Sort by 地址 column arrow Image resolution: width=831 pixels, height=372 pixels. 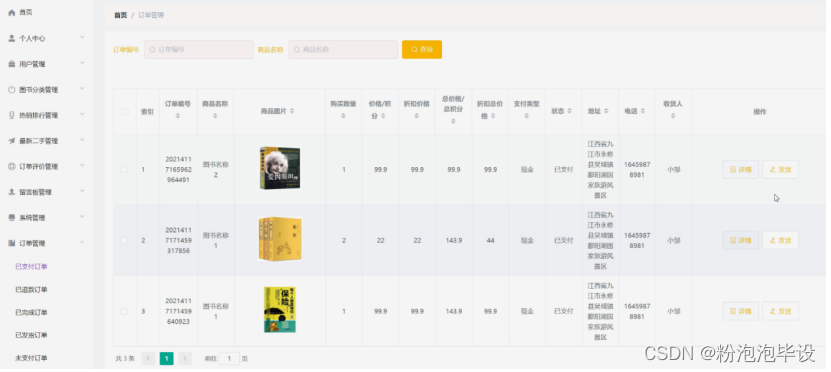(x=606, y=111)
